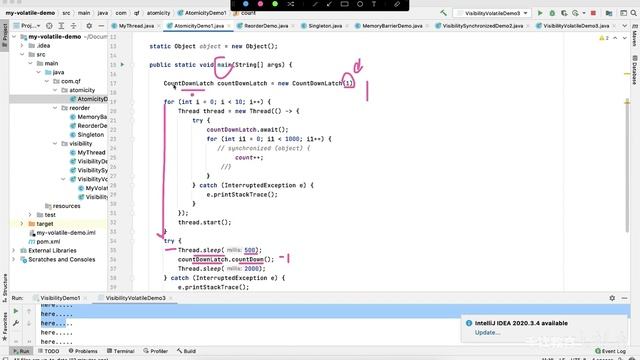
Task: Select arrow tool in annotation toolbar
Action: click(x=329, y=4)
